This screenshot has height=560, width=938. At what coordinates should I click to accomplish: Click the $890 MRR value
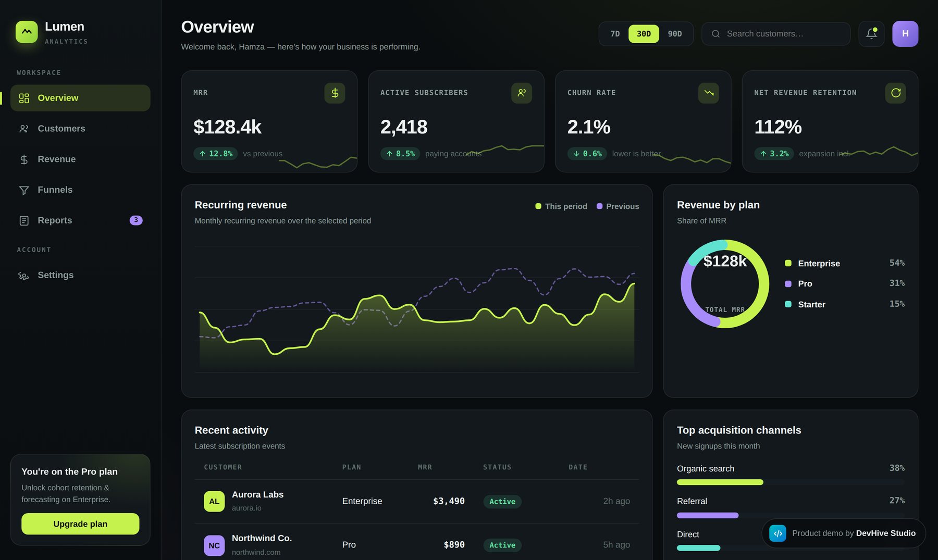point(454,545)
